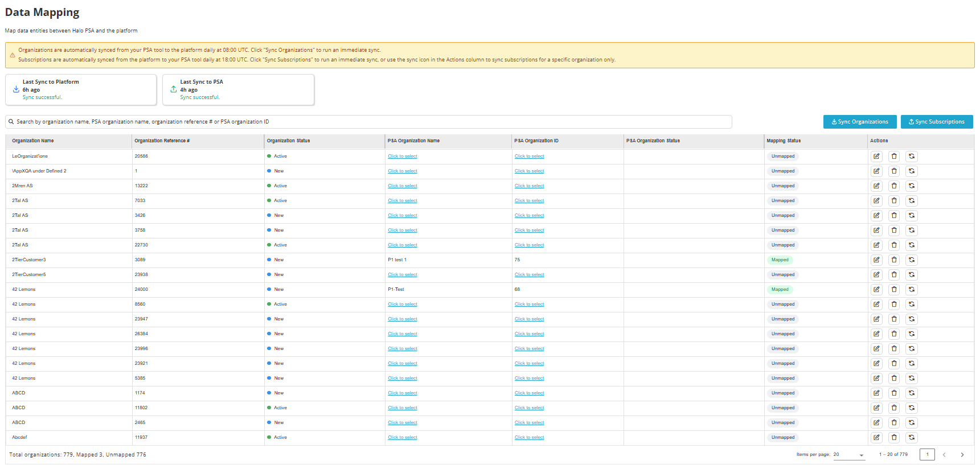This screenshot has height=469, width=980.
Task: Click the Unmapped badge for Abcdef
Action: 783,437
